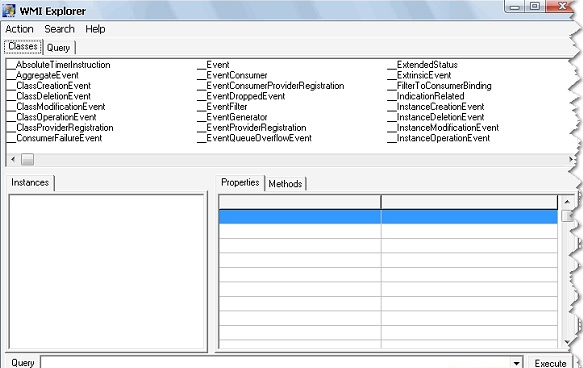Click the WMI Explorer app icon

coord(9,10)
